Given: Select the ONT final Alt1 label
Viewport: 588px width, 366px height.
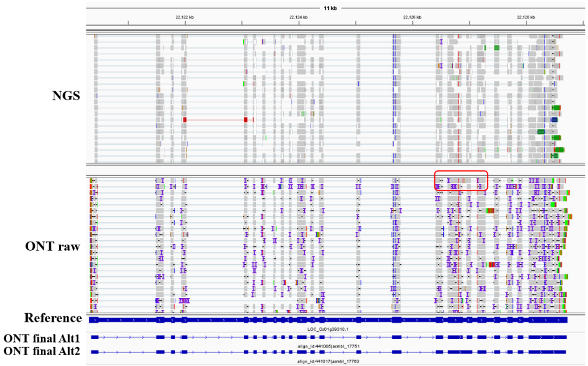Looking at the screenshot, I should coord(42,338).
